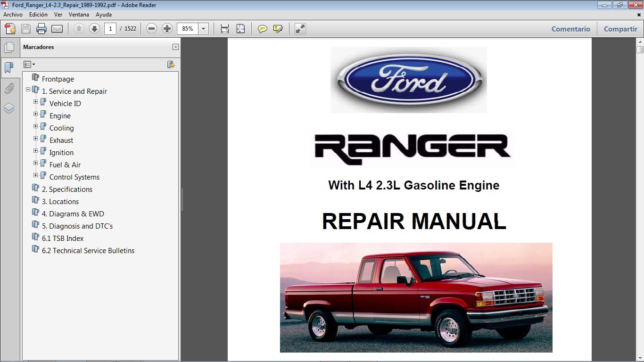Open the Archivo menu
644x362 pixels.
tap(13, 14)
